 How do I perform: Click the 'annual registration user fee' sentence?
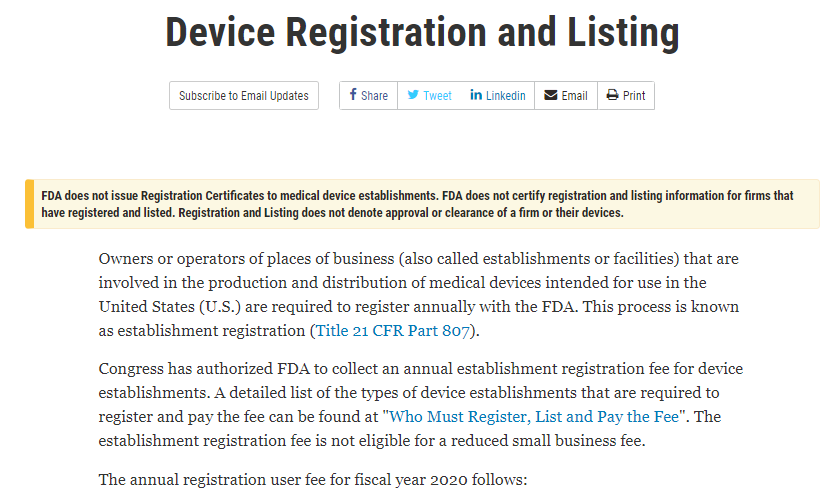coord(312,480)
